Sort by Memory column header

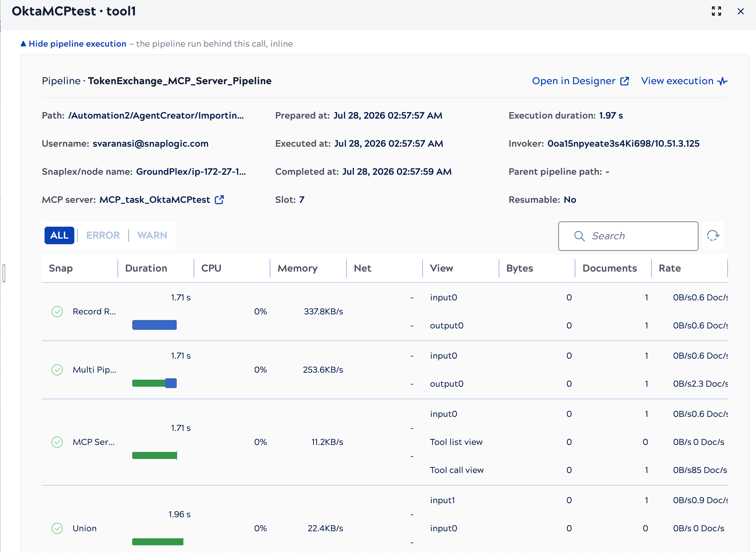click(297, 268)
